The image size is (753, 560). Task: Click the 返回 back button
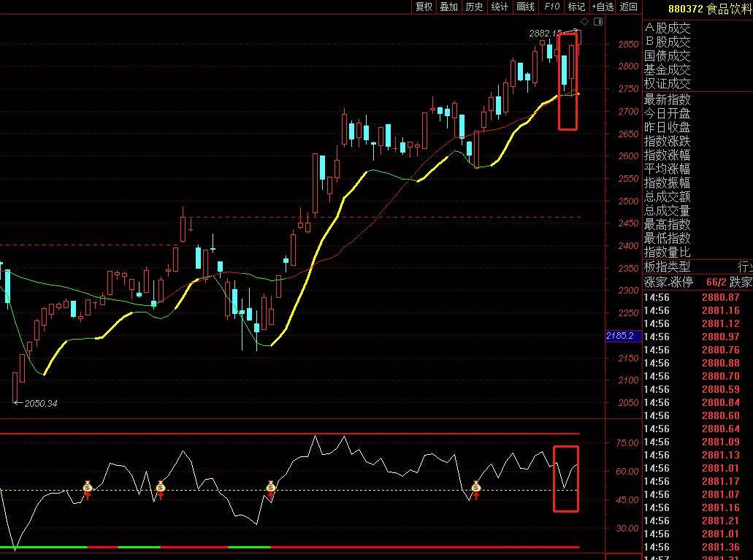[x=628, y=7]
